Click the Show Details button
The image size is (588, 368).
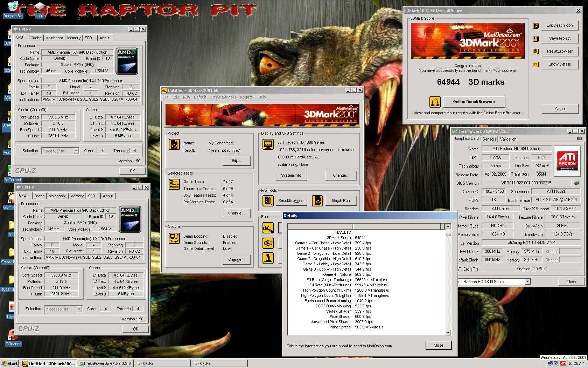tap(560, 64)
